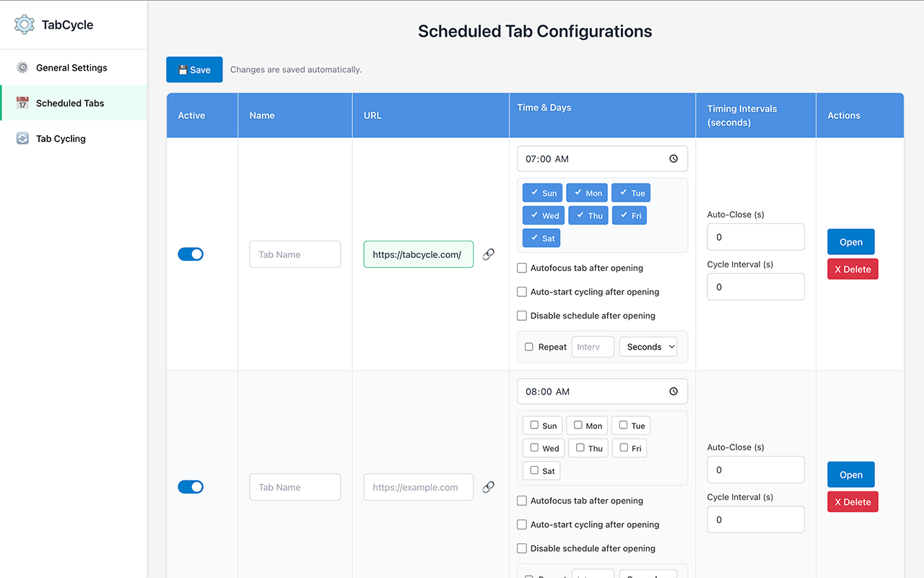Screen dimensions: 924x578
Task: Delete the first scheduled tab
Action: (x=853, y=269)
